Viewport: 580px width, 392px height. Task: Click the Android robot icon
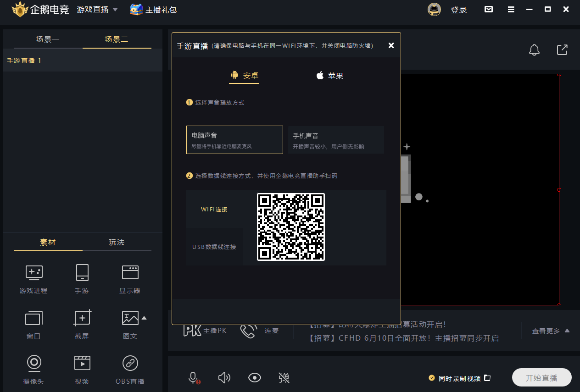pos(234,75)
